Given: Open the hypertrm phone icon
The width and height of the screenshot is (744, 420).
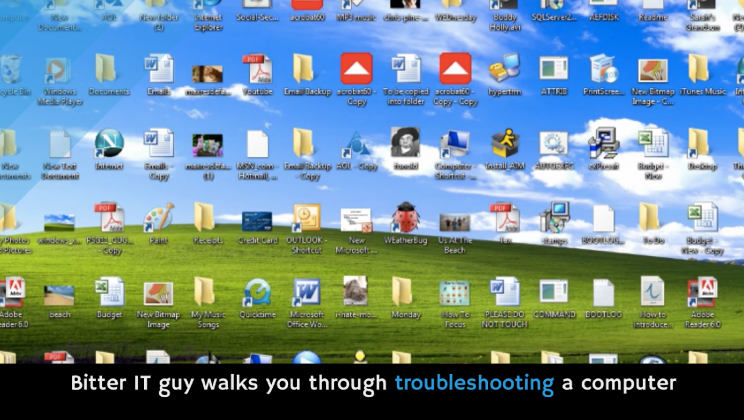Looking at the screenshot, I should click(x=504, y=69).
